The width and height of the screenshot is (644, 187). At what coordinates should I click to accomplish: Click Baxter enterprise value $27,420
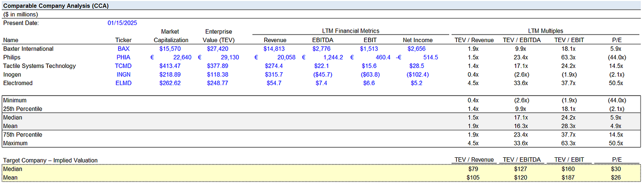(x=218, y=49)
